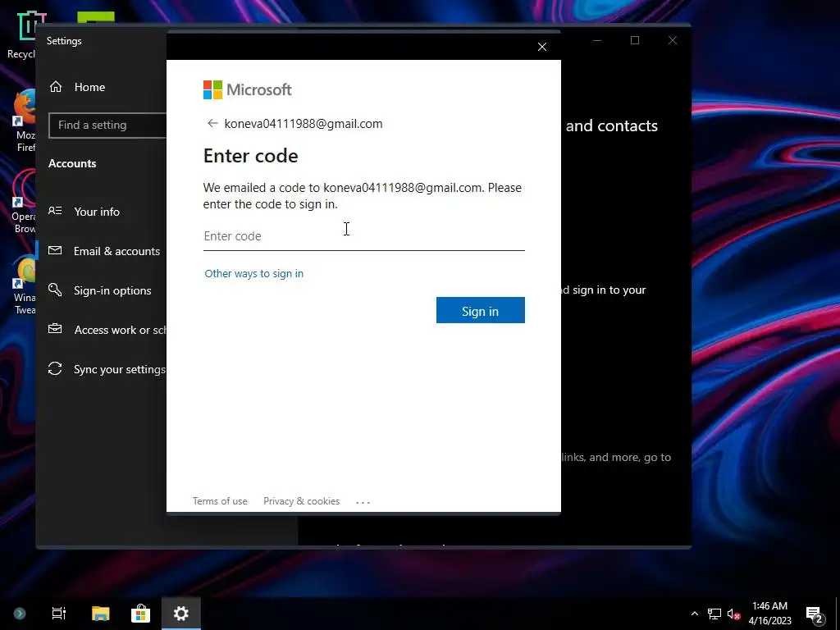The height and width of the screenshot is (630, 840).
Task: Open the three-dots more options in dialog footer
Action: (x=363, y=502)
